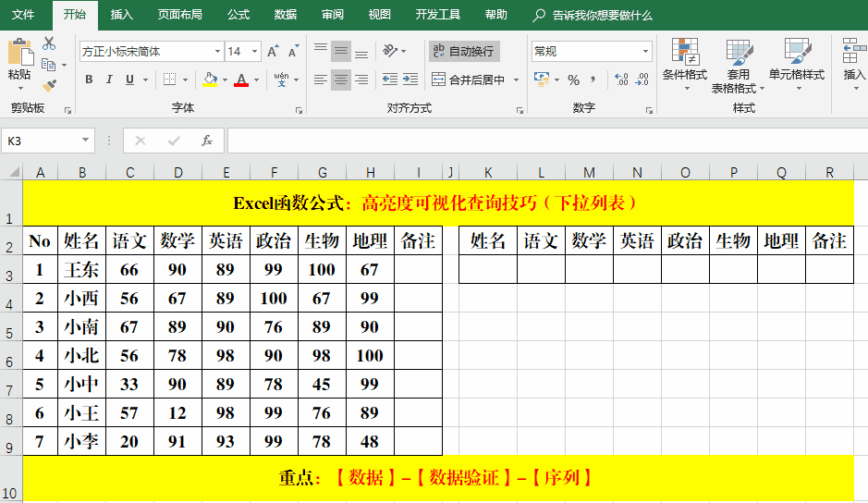The height and width of the screenshot is (503, 868).
Task: Click the Increase Decimal icon
Action: click(620, 80)
